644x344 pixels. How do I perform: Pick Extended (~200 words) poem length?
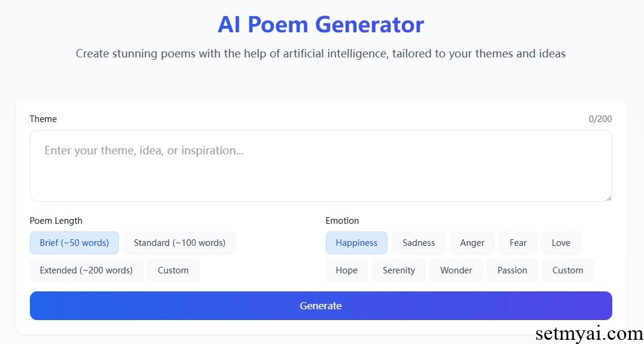point(86,270)
